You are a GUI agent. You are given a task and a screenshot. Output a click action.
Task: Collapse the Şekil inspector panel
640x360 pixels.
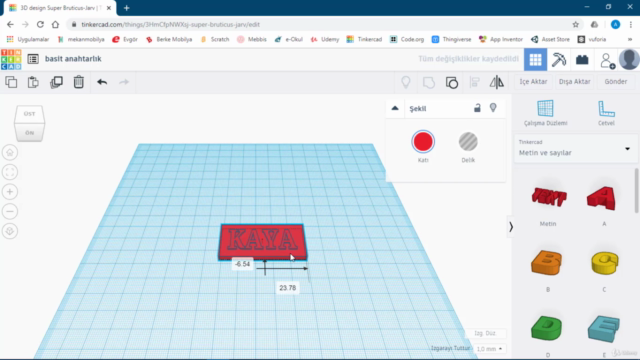click(395, 108)
